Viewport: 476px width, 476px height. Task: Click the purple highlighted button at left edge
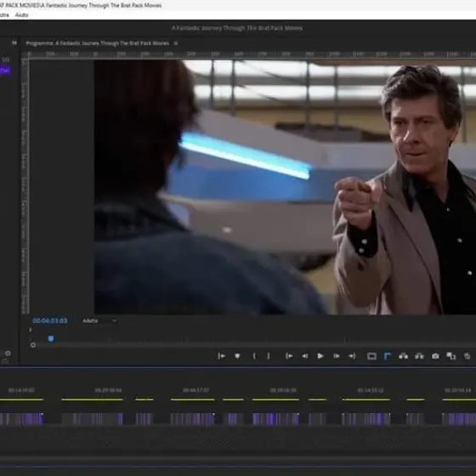pos(5,71)
